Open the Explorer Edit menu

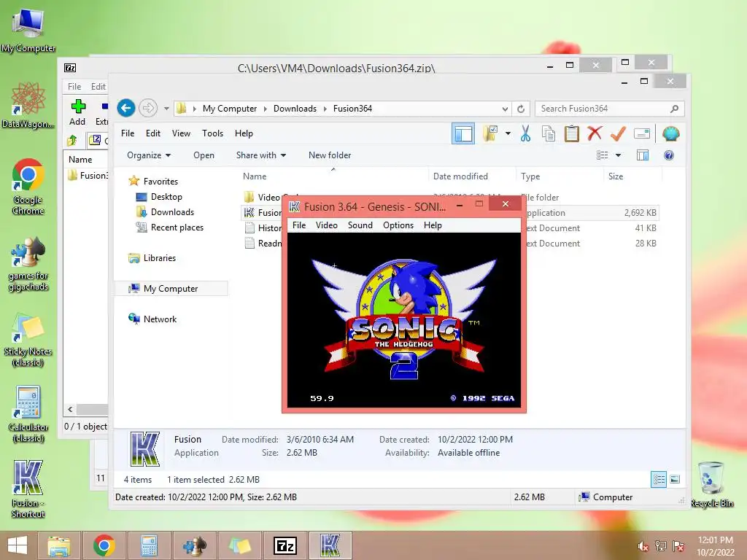point(153,133)
